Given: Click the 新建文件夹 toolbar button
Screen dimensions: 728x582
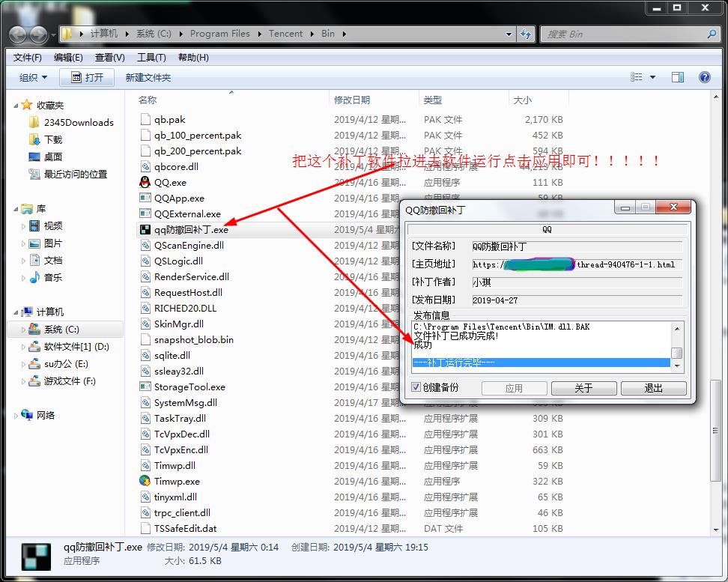Looking at the screenshot, I should tap(148, 77).
